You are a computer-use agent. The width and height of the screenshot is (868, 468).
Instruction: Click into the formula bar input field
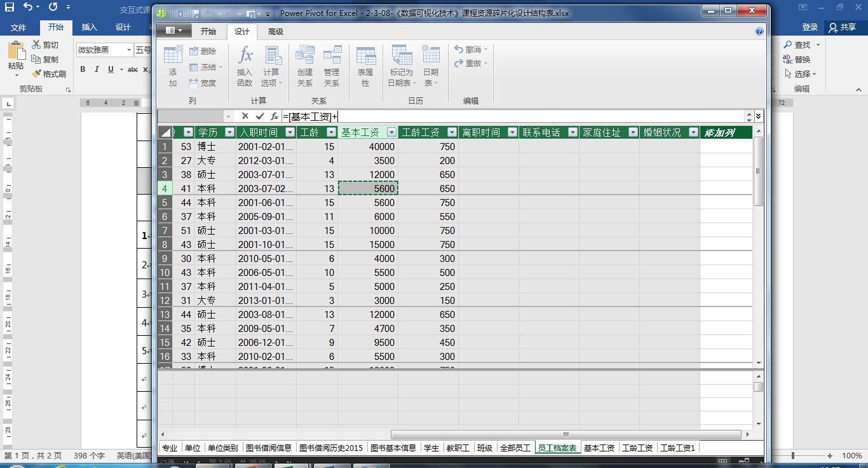[x=513, y=116]
